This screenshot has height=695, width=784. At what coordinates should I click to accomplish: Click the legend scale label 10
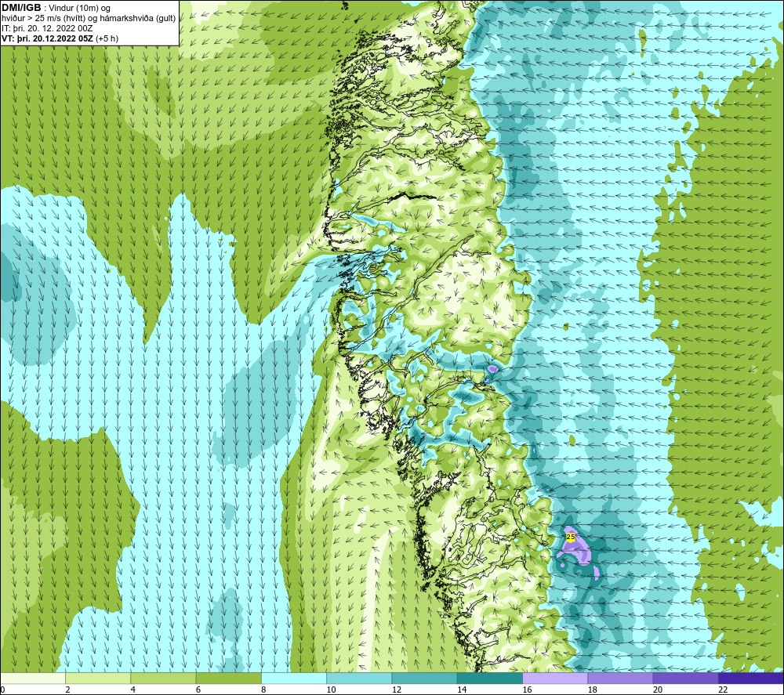tap(331, 690)
